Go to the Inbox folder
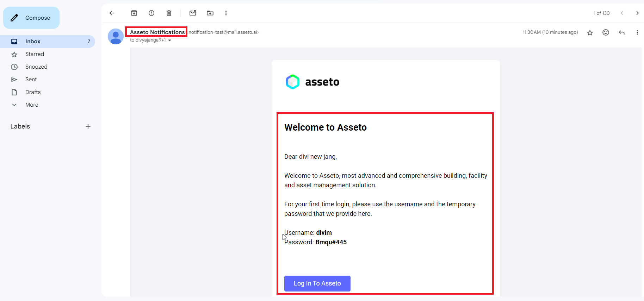Viewport: 644px width, 301px height. 33,42
